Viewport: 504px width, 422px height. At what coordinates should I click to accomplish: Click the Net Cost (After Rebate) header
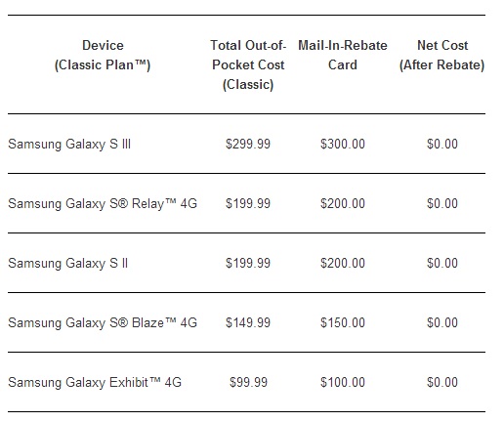442,55
